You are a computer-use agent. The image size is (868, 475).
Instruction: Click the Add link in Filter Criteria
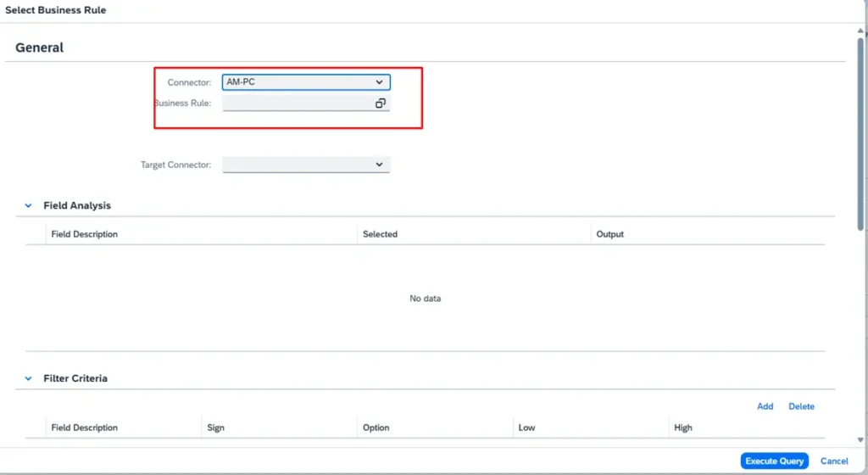[765, 406]
